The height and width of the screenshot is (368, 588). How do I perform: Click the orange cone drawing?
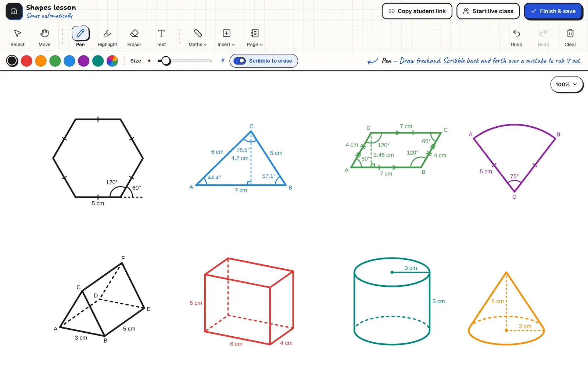(506, 308)
